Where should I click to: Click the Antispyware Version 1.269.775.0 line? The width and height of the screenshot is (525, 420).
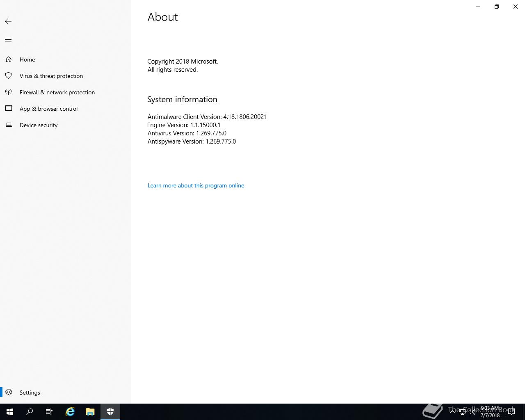click(192, 142)
